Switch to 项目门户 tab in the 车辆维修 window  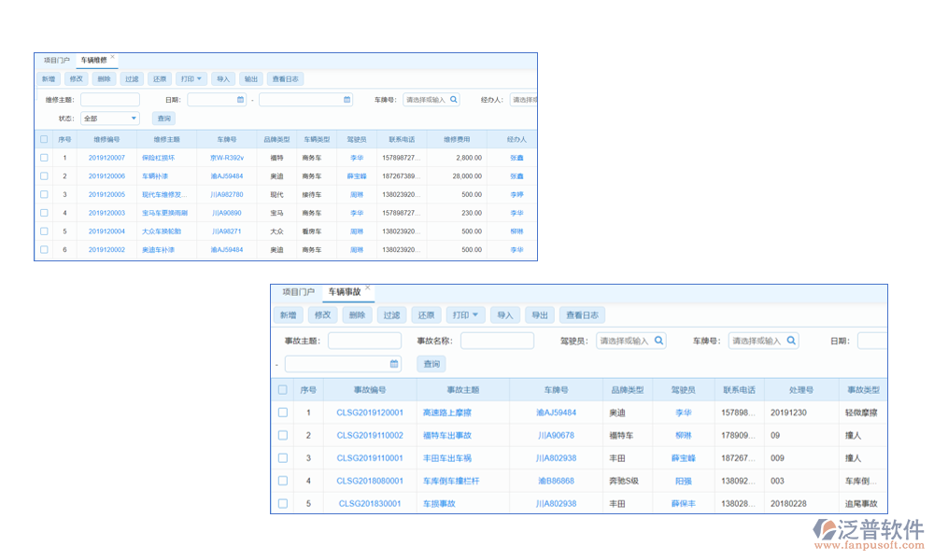coord(57,60)
